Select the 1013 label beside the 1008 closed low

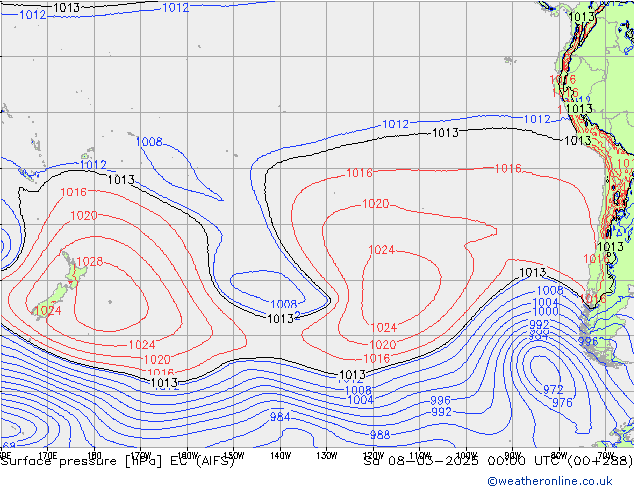(280, 319)
